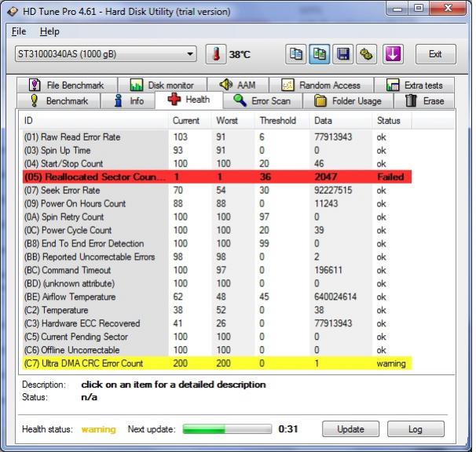The width and height of the screenshot is (476, 452).
Task: Click the warning health status text
Action: coord(99,429)
